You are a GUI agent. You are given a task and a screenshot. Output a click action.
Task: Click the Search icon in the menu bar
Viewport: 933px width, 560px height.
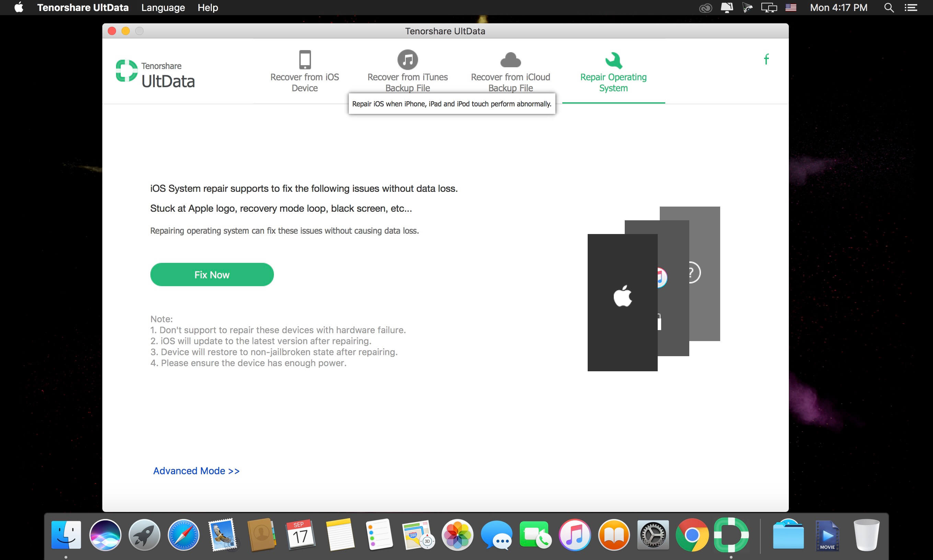[x=889, y=7]
